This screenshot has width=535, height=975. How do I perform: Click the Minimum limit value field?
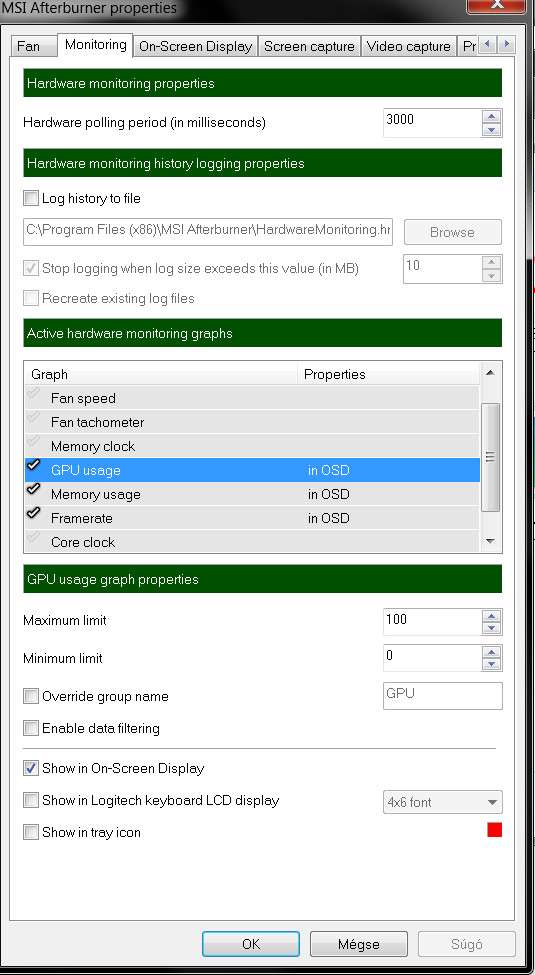432,658
